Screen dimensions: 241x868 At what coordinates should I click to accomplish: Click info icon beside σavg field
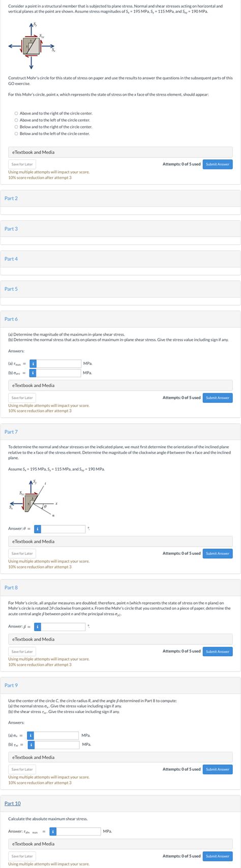(x=33, y=373)
